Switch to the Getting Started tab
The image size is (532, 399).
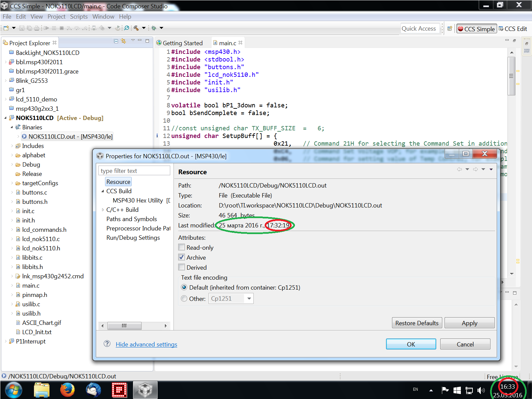pos(180,43)
